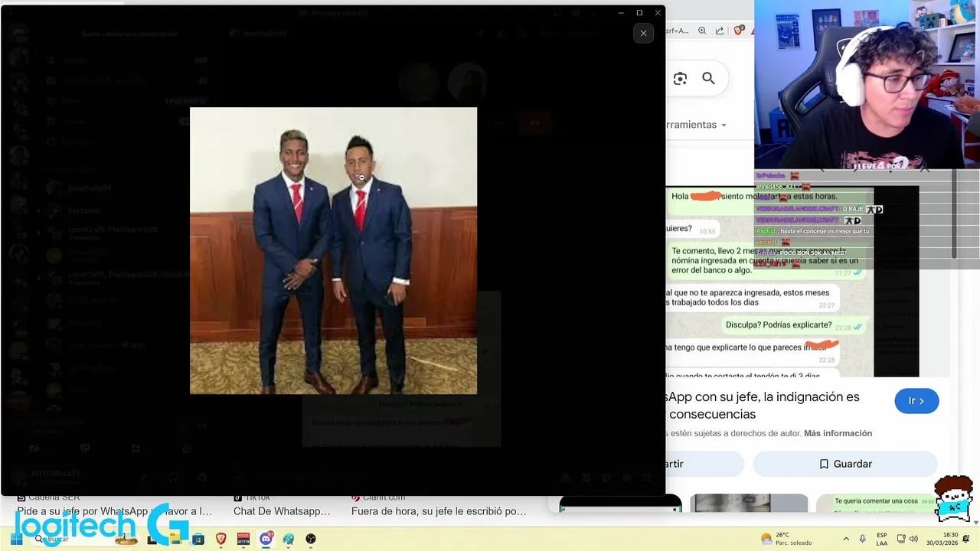Click the notification bell in the taskbar corner

967,539
